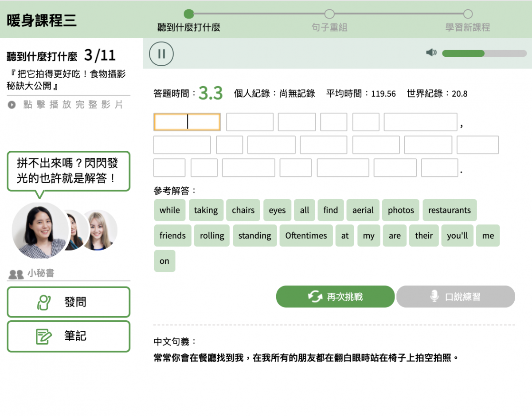Image resolution: width=532 pixels, height=416 pixels.
Task: Choose the word chip 'while'
Action: point(170,210)
